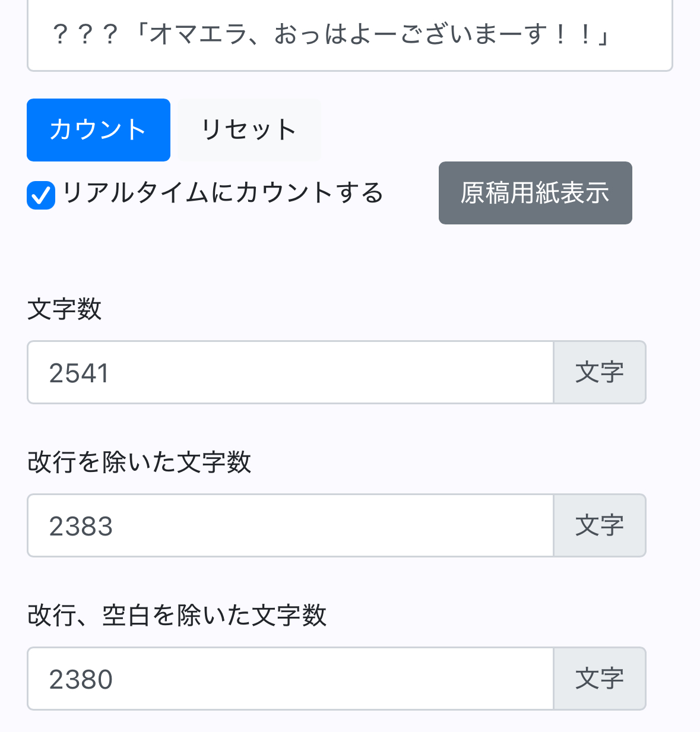Select the 改行を除いた文字数 field showing 2383
This screenshot has height=732, width=700.
tap(290, 526)
